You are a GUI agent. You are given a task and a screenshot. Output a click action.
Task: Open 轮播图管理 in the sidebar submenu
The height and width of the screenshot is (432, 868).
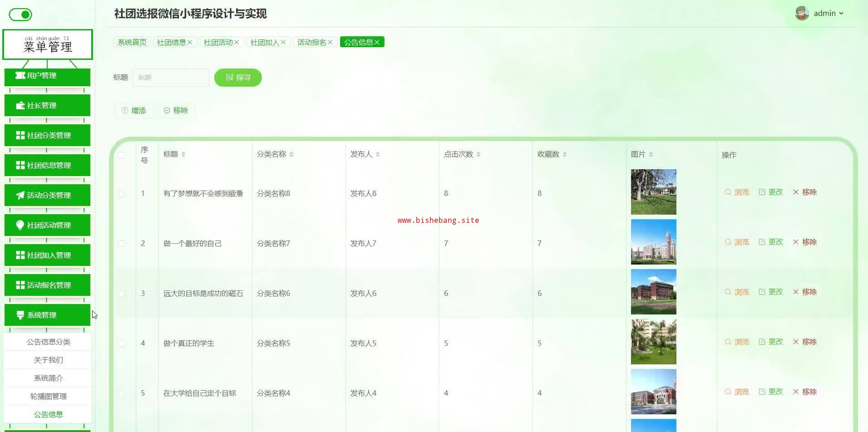pyautogui.click(x=48, y=396)
